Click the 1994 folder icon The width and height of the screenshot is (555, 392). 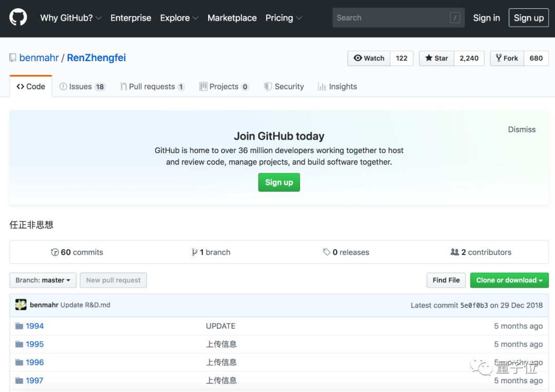click(20, 326)
